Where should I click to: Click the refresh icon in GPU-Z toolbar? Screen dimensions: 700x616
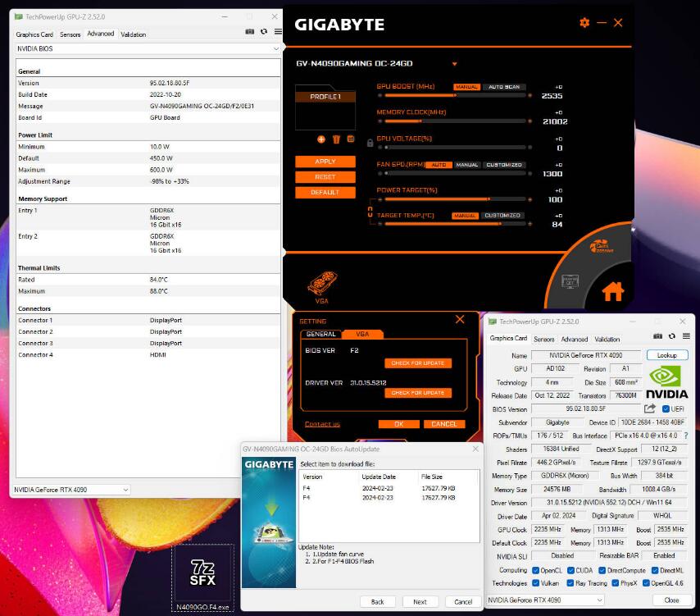262,31
